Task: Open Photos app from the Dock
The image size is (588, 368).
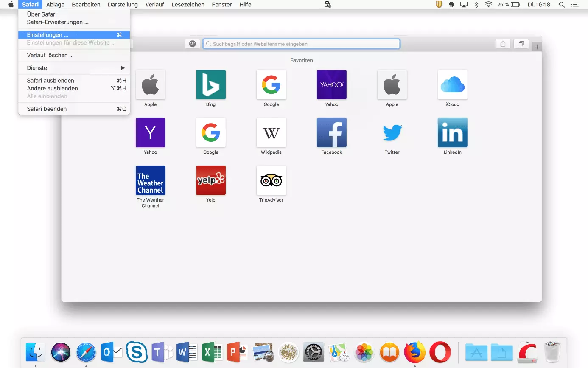Action: click(364, 352)
